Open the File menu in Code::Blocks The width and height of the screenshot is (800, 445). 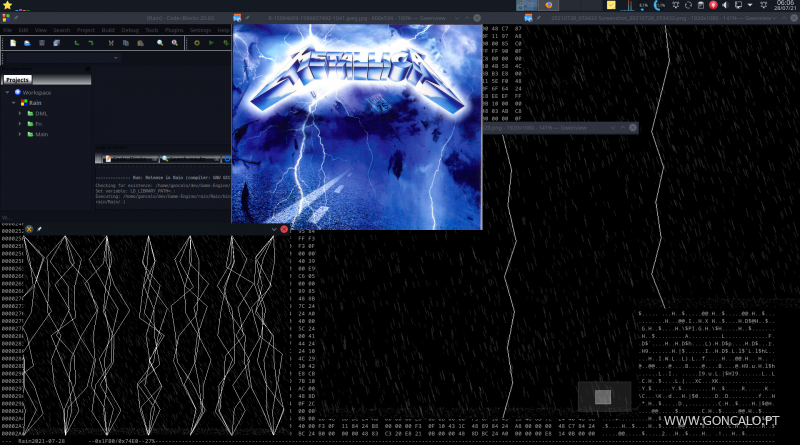click(x=8, y=30)
